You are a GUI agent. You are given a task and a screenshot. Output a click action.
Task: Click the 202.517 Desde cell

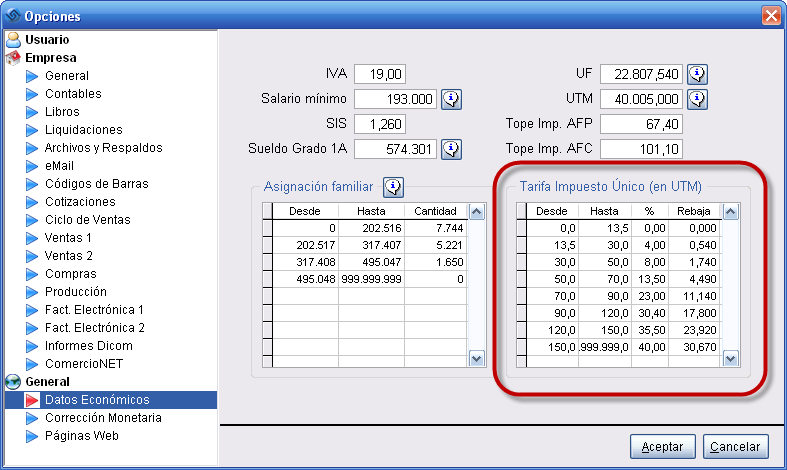click(306, 246)
